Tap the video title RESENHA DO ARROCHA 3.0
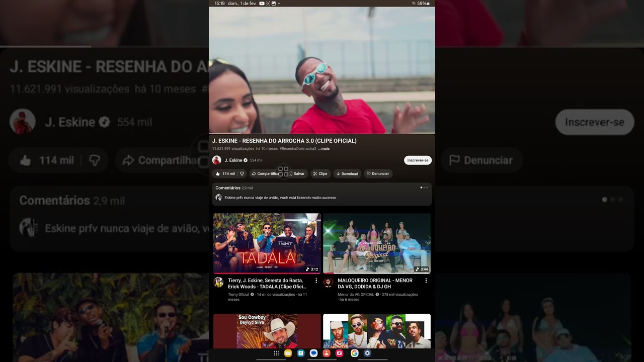The height and width of the screenshot is (362, 644). click(284, 141)
